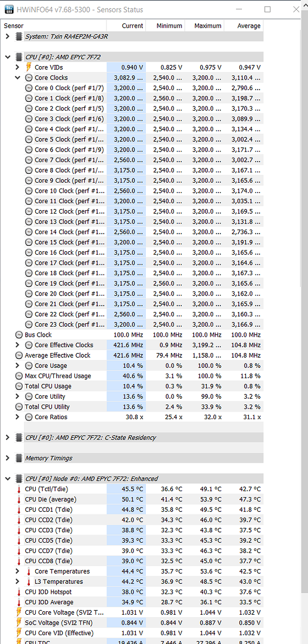Viewport: 308px width, 644px height.
Task: Click the lightning icon for SoC Voltage (SVI2 TFN)
Action: (19, 623)
